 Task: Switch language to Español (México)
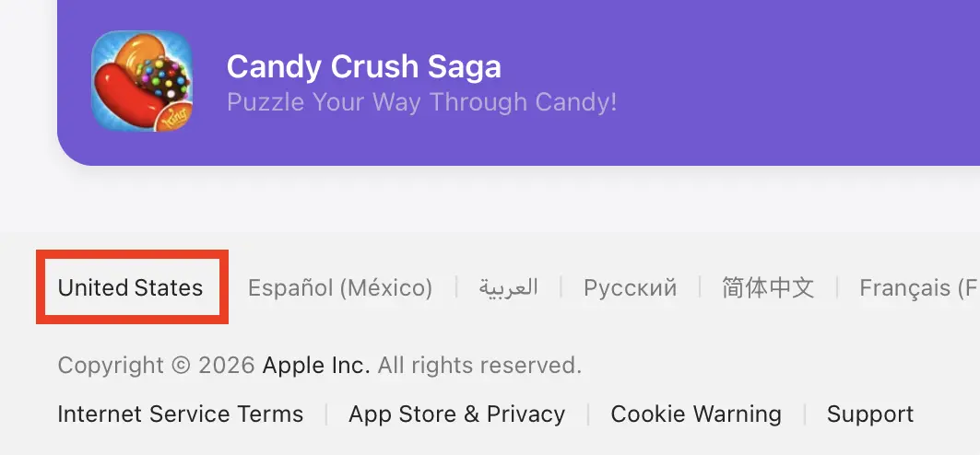point(339,288)
